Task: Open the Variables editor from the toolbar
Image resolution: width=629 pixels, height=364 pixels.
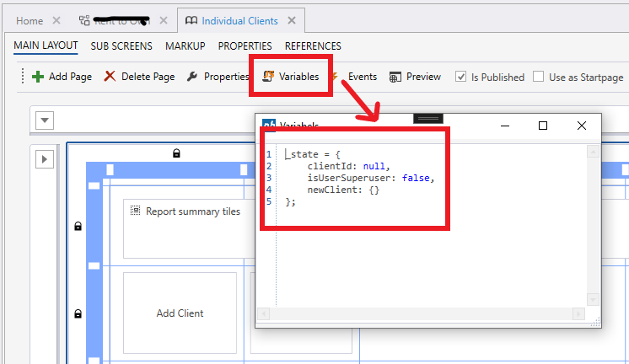Action: (x=292, y=77)
